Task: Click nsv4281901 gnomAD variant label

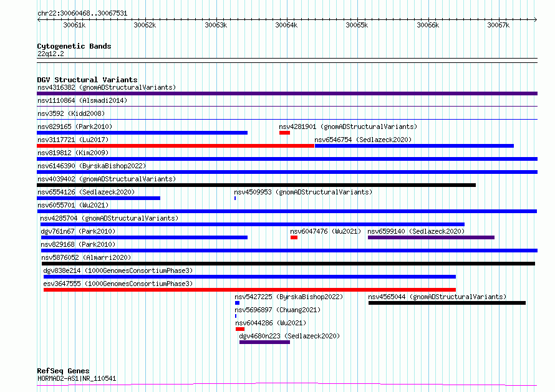Action: [348, 127]
